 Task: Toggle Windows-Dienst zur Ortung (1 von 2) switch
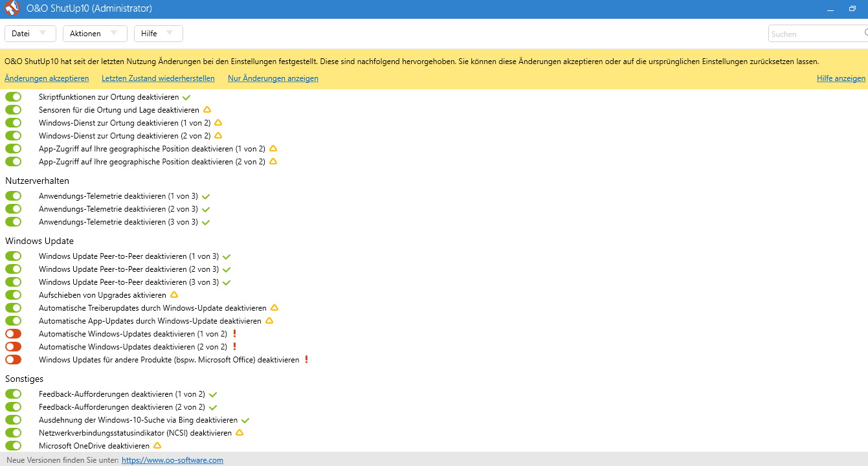tap(14, 122)
